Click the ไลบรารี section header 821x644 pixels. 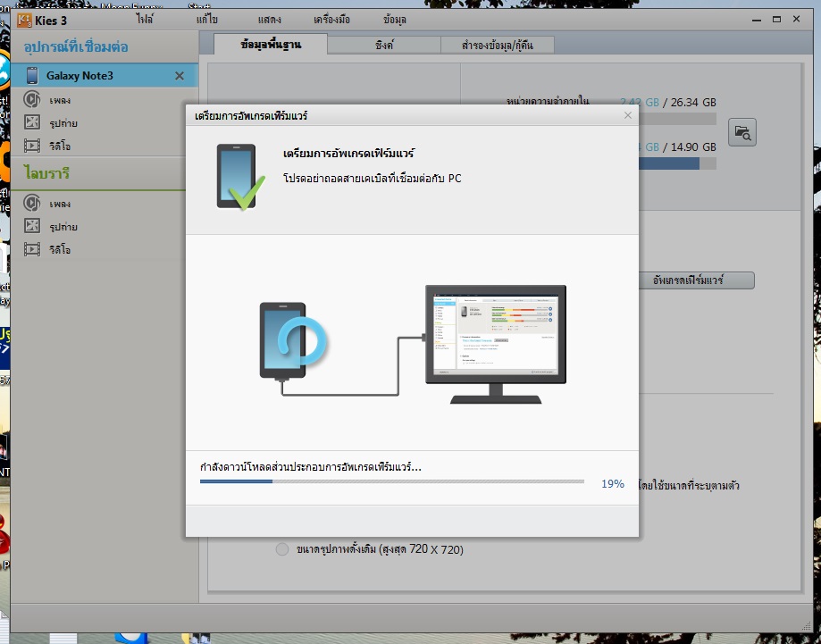[x=46, y=172]
